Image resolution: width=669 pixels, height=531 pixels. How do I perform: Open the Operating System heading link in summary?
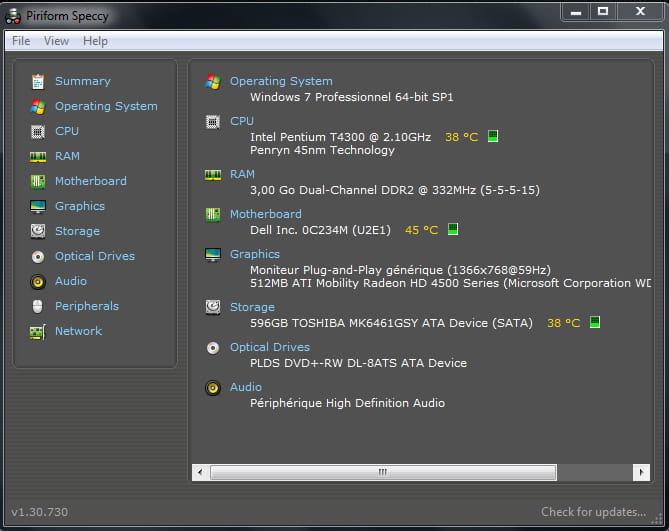pyautogui.click(x=281, y=81)
